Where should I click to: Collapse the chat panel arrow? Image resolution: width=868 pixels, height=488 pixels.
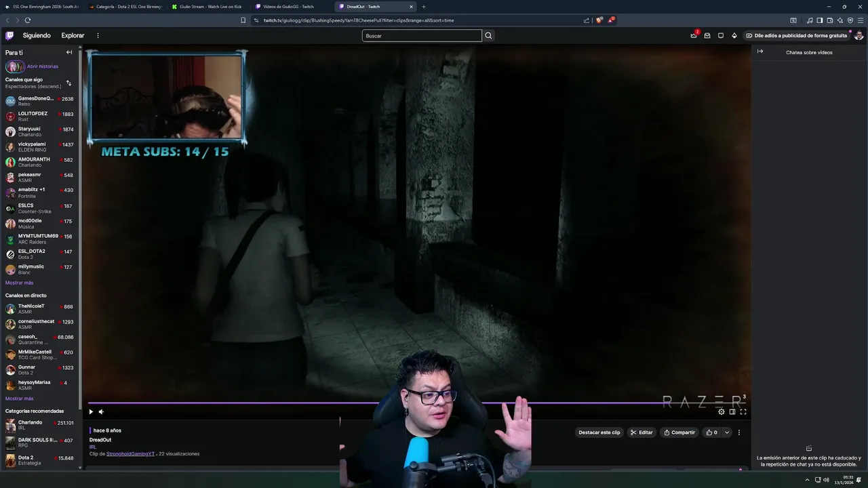(760, 52)
